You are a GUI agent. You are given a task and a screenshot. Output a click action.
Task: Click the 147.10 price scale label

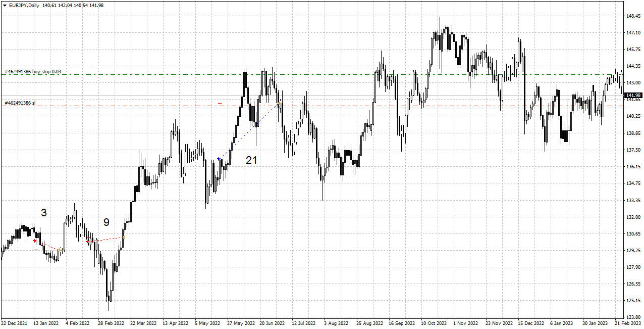point(633,33)
